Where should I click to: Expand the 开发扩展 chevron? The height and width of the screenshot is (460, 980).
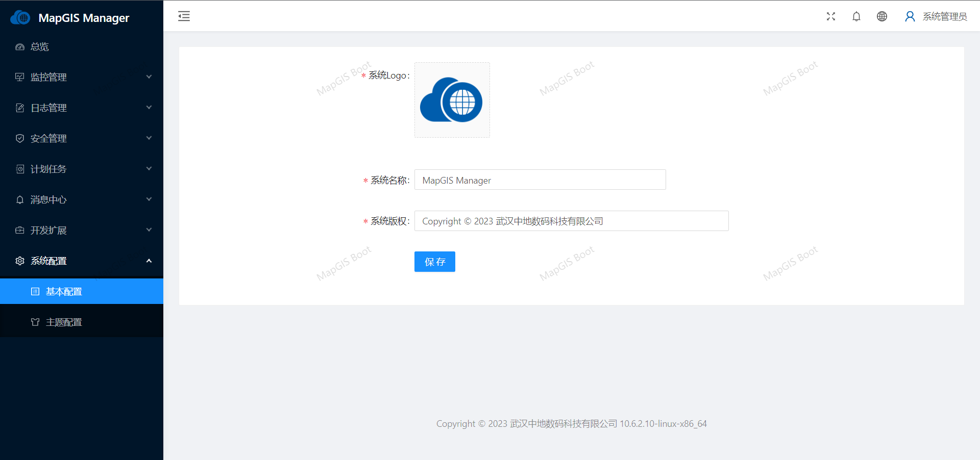(149, 229)
